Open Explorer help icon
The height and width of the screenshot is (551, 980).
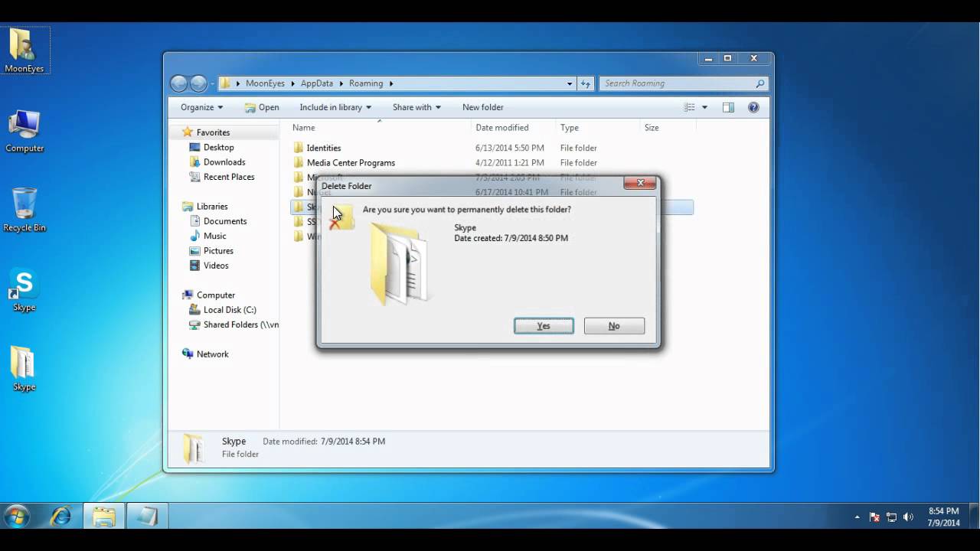point(753,107)
